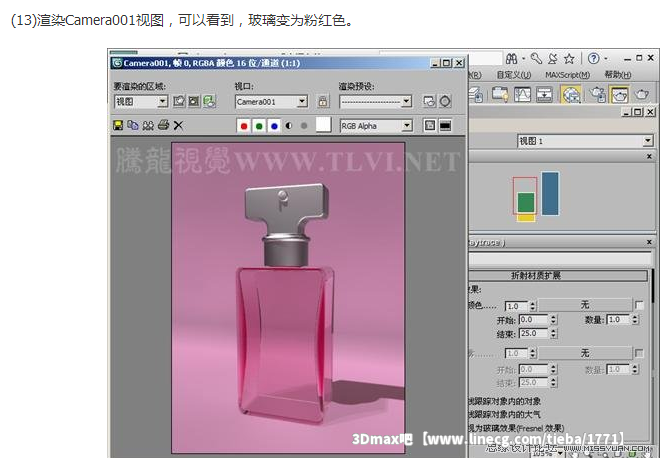Open the schematic view toolbar icon
Screen dimensions: 664x458
(545, 94)
